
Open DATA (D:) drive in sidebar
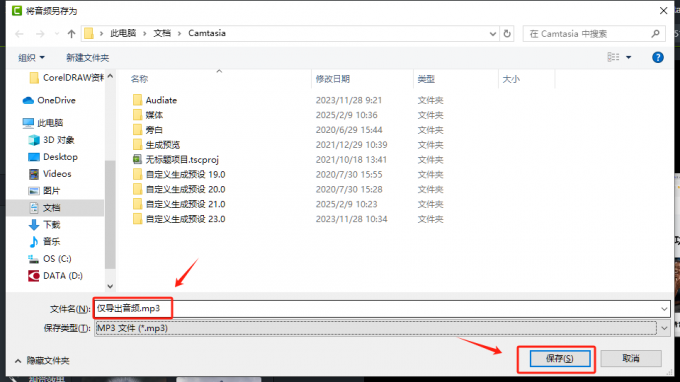[56, 275]
